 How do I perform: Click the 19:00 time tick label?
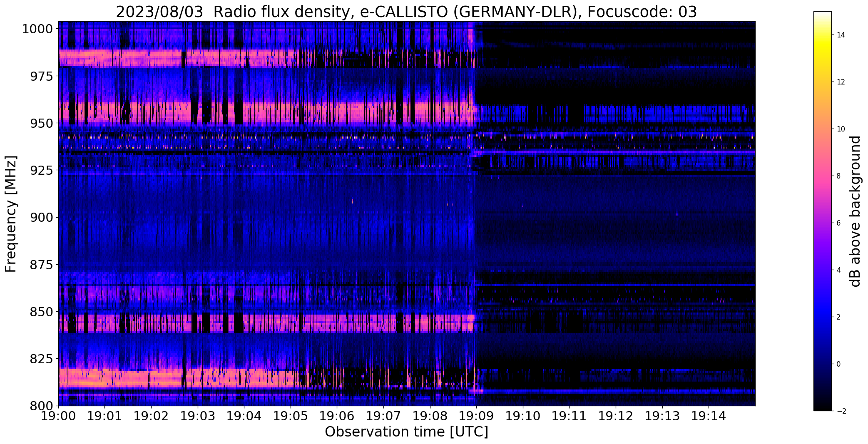(58, 416)
